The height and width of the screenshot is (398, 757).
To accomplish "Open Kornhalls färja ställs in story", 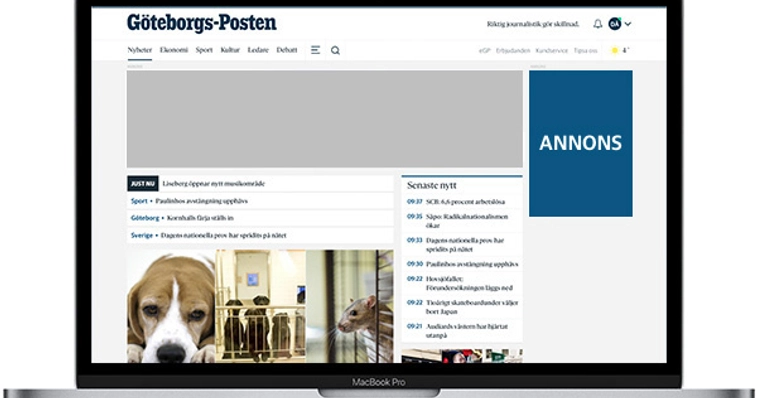I will (200, 218).
